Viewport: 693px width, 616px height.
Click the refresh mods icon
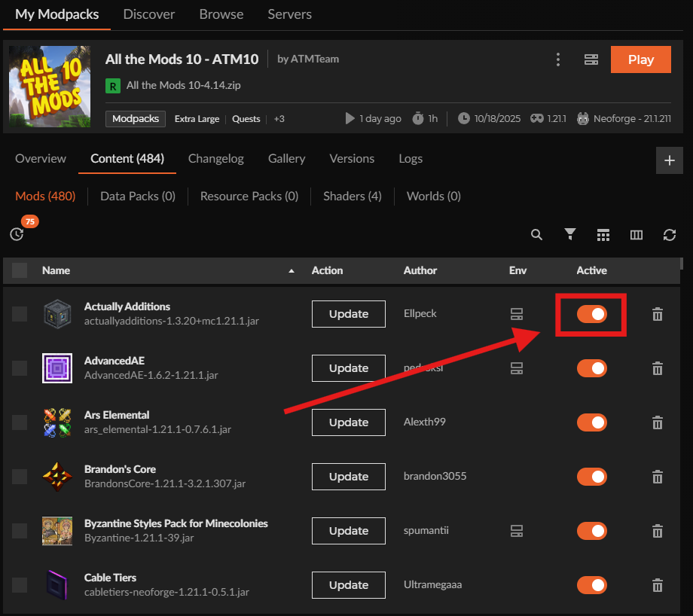tap(670, 235)
